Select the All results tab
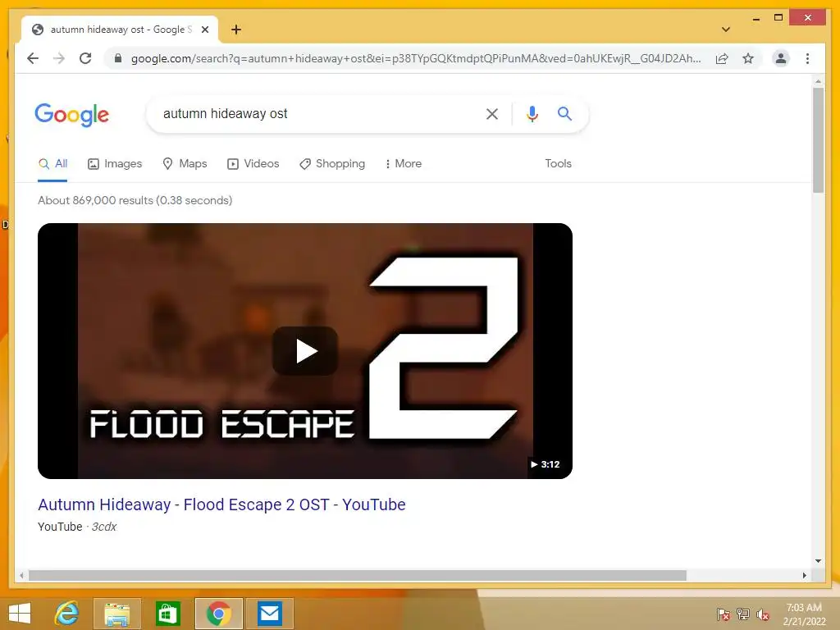This screenshot has height=630, width=840. (x=53, y=163)
